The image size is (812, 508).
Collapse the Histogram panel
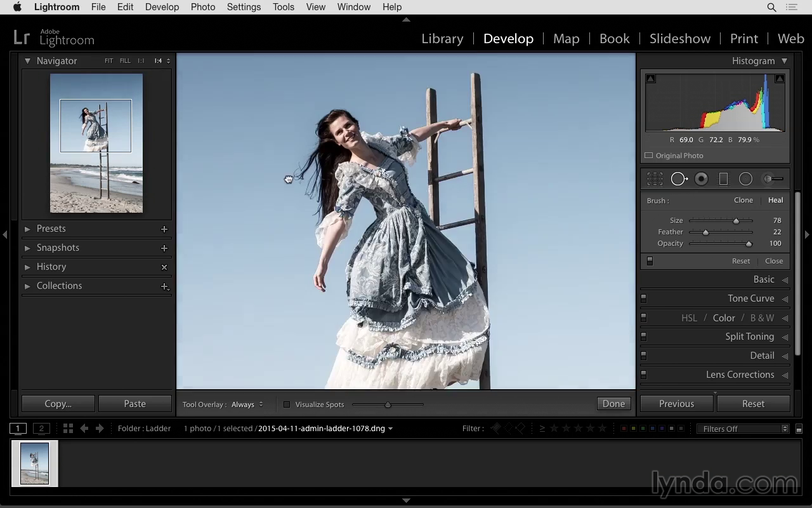click(784, 61)
